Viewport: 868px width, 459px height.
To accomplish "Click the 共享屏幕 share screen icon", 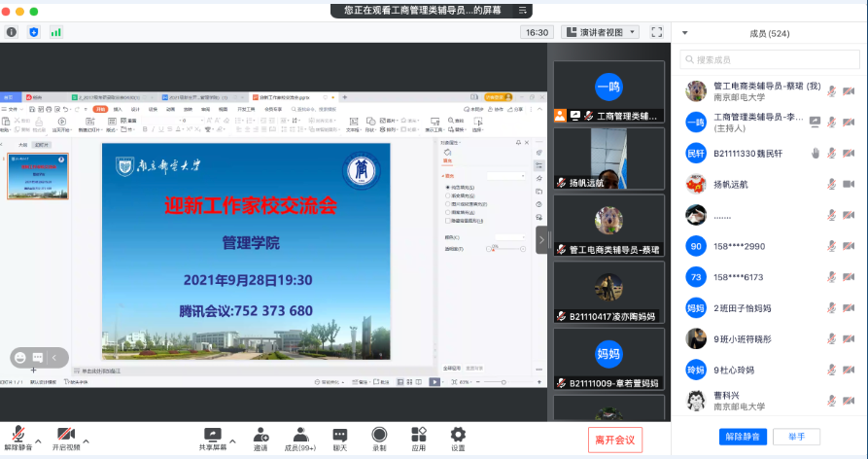I will click(x=212, y=434).
